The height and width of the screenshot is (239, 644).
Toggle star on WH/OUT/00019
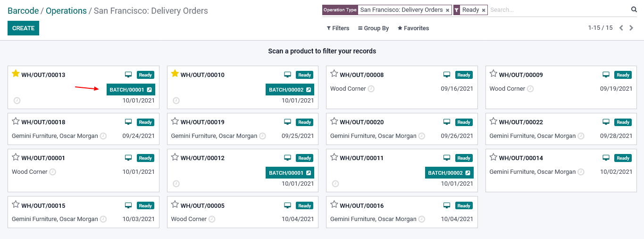(x=175, y=121)
